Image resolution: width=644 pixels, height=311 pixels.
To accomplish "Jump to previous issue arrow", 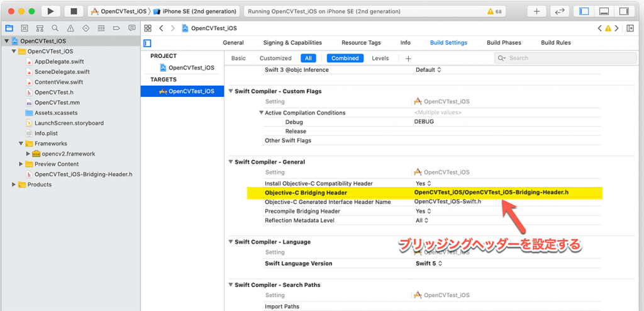I will point(600,28).
